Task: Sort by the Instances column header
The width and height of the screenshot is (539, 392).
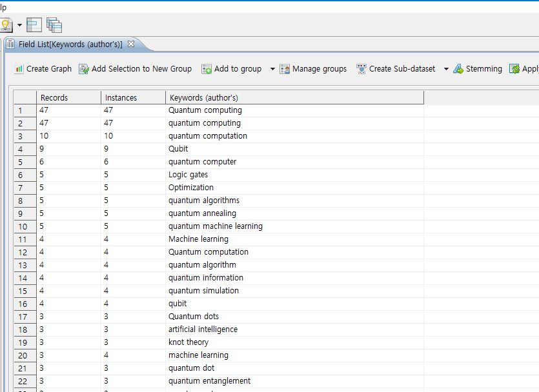Action: 133,97
